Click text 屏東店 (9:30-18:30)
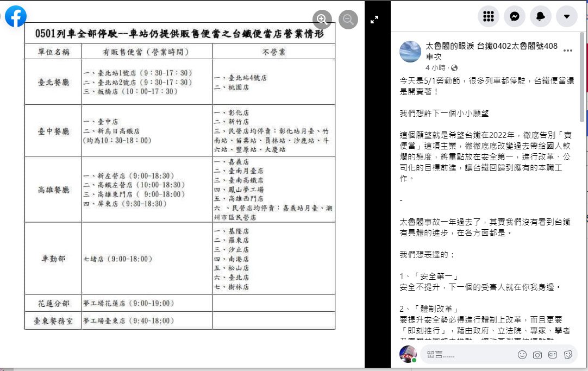The image size is (588, 371). [132, 204]
